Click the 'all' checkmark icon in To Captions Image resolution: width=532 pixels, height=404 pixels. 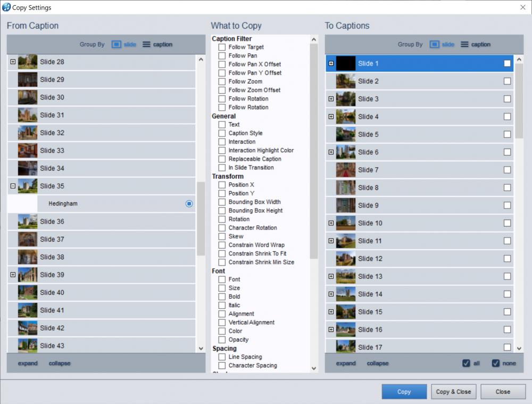coord(466,363)
